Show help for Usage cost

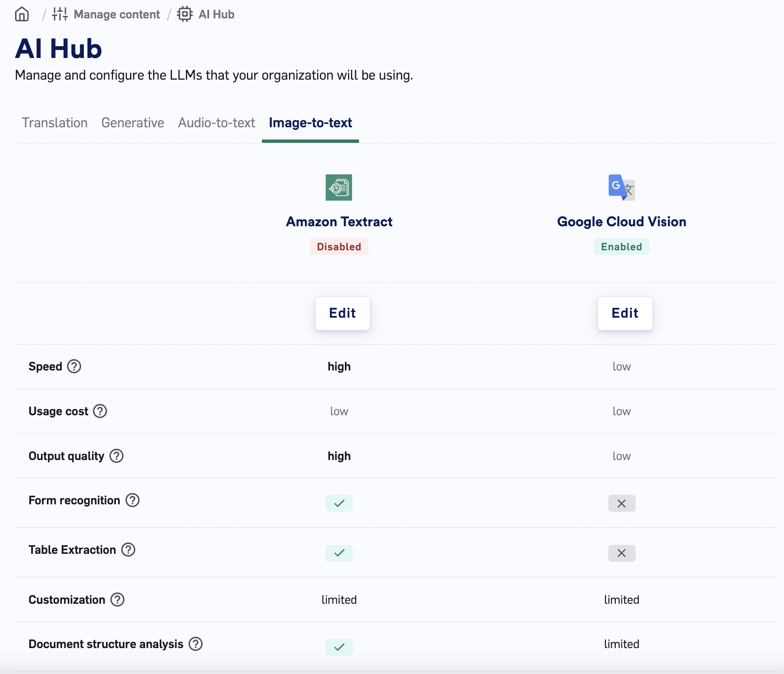pos(100,411)
